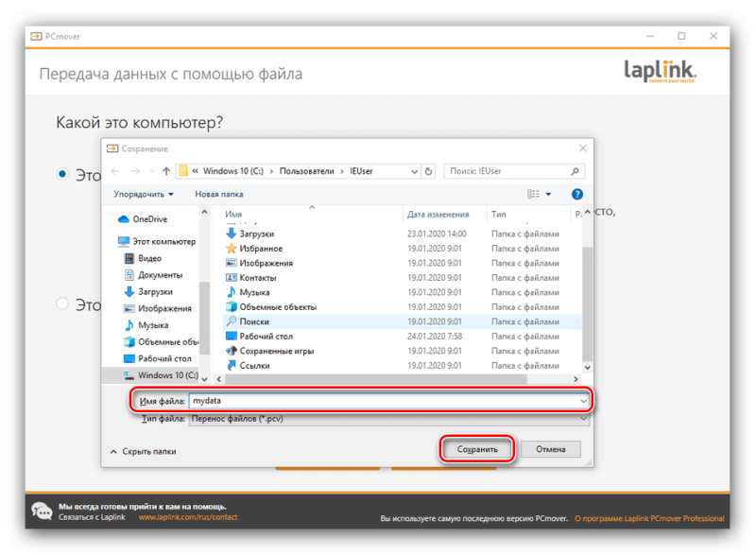Create a folder with Новая папка
Viewport: 756px width, 555px height.
point(219,194)
